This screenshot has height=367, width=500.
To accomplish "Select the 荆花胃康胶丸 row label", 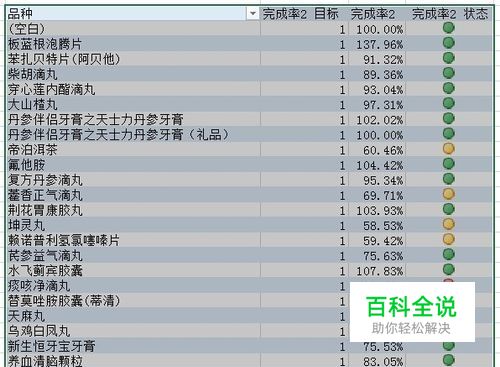I will tap(45, 210).
